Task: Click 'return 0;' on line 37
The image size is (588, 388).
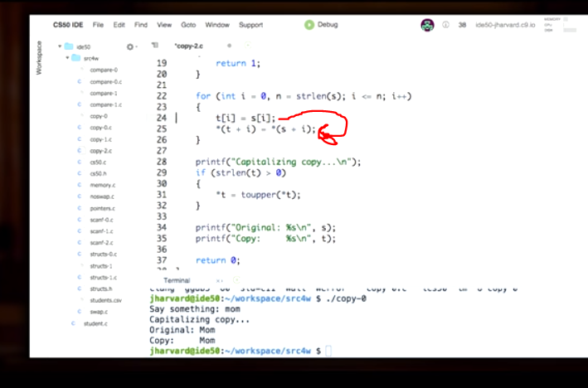Action: (217, 260)
